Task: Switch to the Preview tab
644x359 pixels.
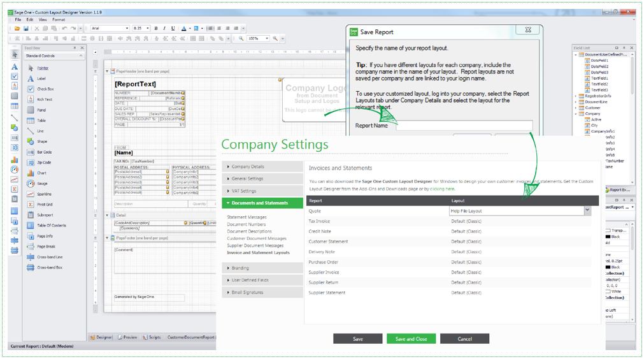Action: (x=127, y=337)
